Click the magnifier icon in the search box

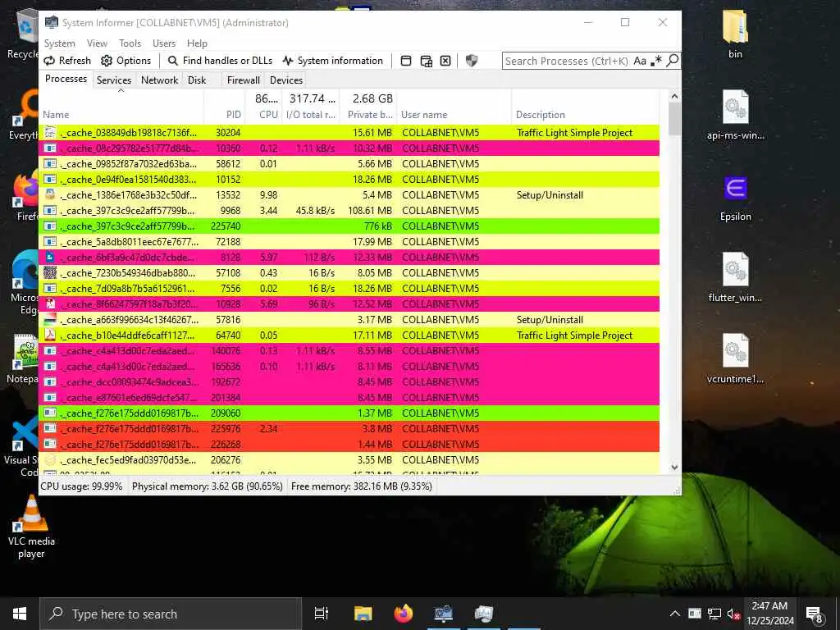pyautogui.click(x=673, y=61)
